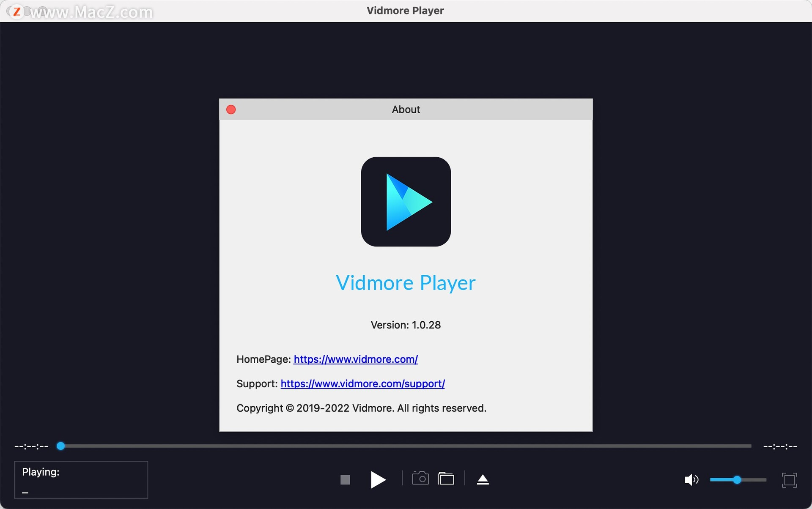Click the elapsed time display
Screen dimensions: 812x509
pos(31,446)
